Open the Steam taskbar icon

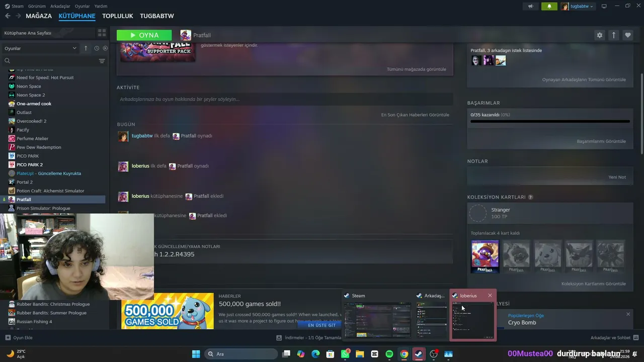pos(419,354)
